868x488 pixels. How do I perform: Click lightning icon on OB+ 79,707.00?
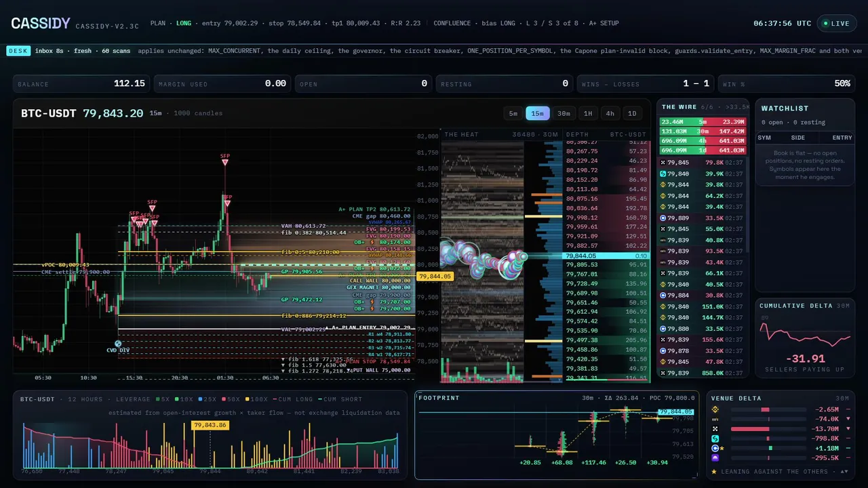372,302
